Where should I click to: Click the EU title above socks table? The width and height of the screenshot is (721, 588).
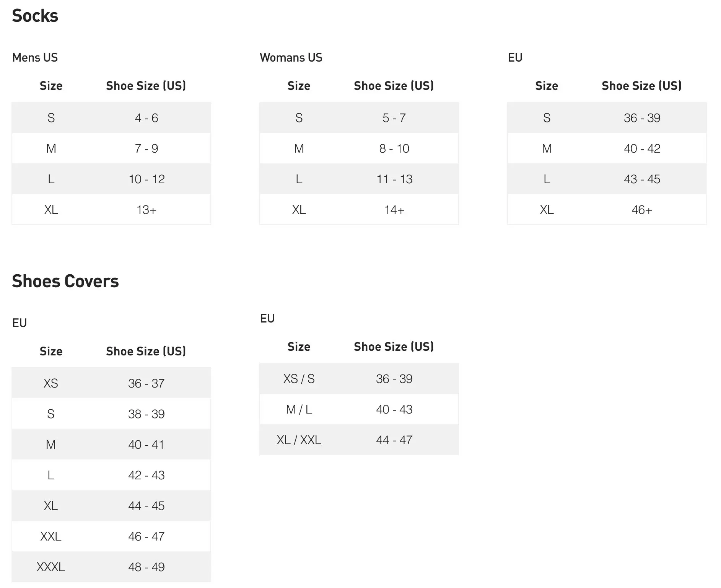[515, 57]
